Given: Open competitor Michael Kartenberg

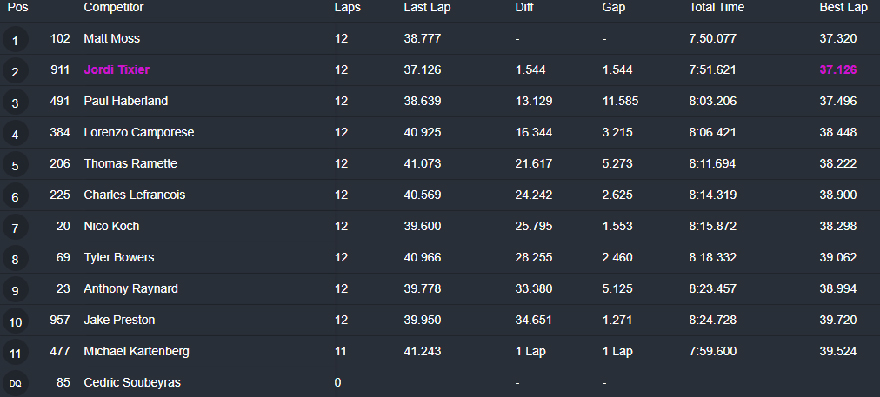Looking at the screenshot, I should (136, 351).
